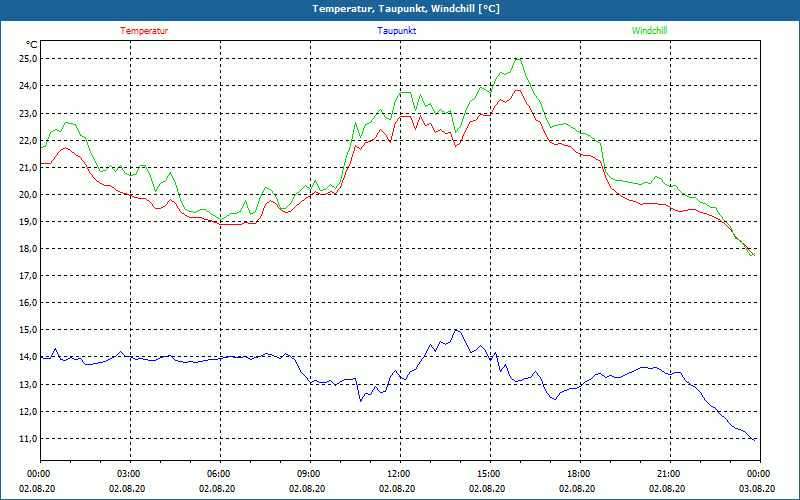Click the y-axis value "14,0"

pyautogui.click(x=29, y=357)
